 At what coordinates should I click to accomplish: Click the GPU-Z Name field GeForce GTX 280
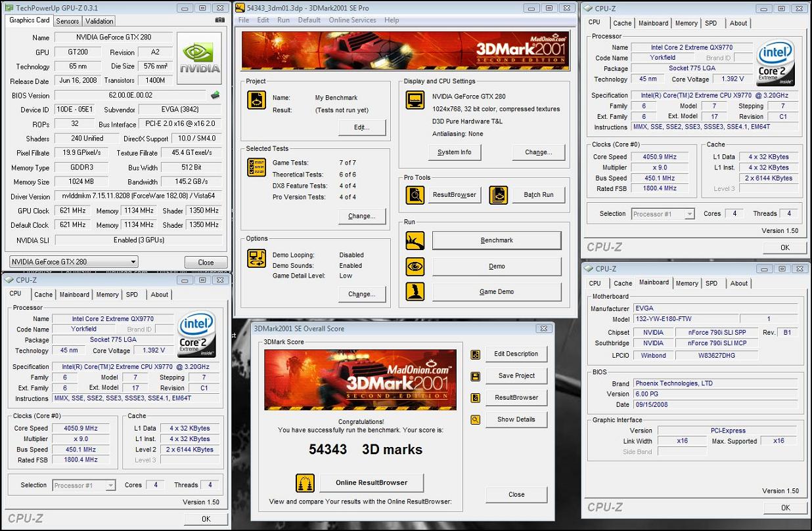[114, 37]
